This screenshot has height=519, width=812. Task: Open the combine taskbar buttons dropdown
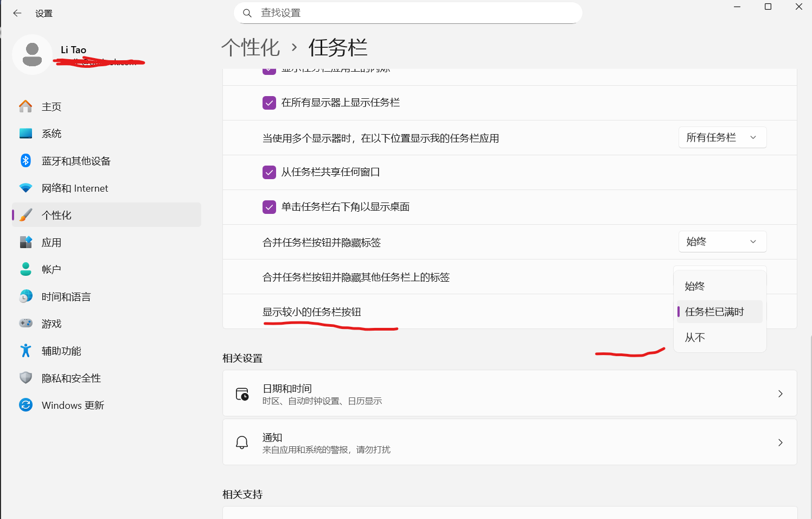pyautogui.click(x=722, y=242)
